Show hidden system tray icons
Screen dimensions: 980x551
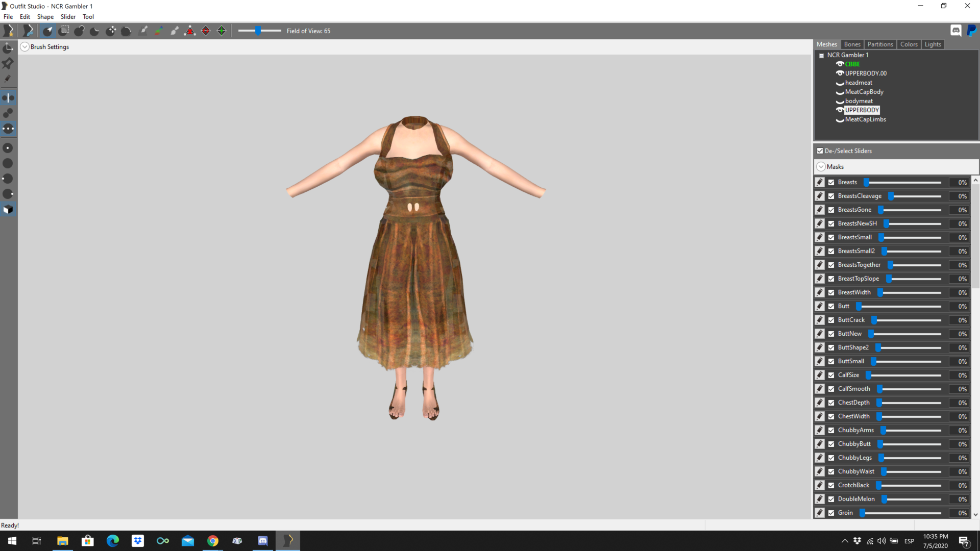(x=845, y=541)
